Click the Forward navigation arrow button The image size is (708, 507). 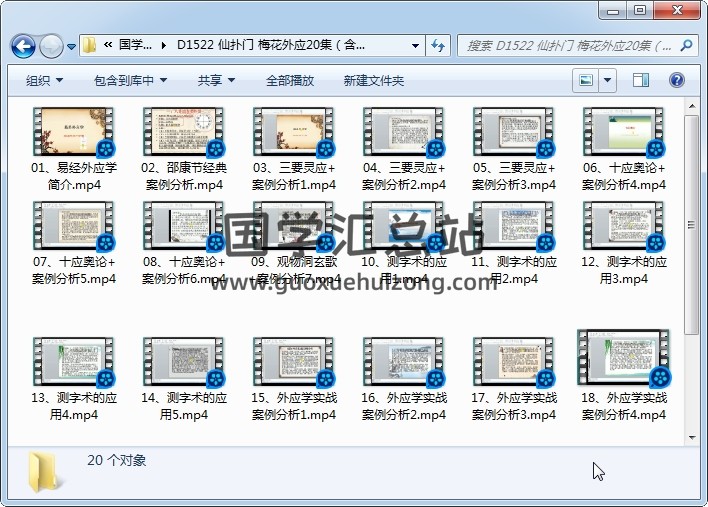(51, 46)
